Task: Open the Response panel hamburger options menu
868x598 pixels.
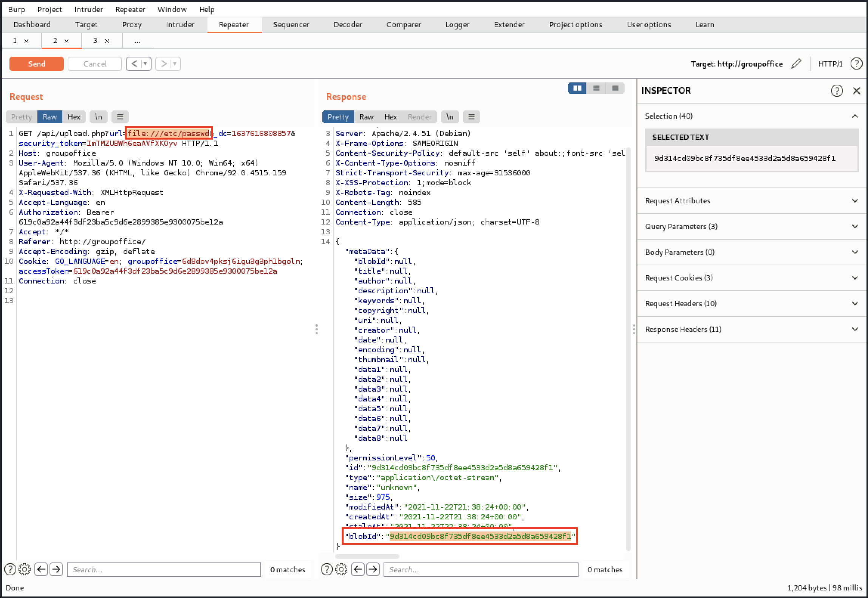Action: pos(472,117)
